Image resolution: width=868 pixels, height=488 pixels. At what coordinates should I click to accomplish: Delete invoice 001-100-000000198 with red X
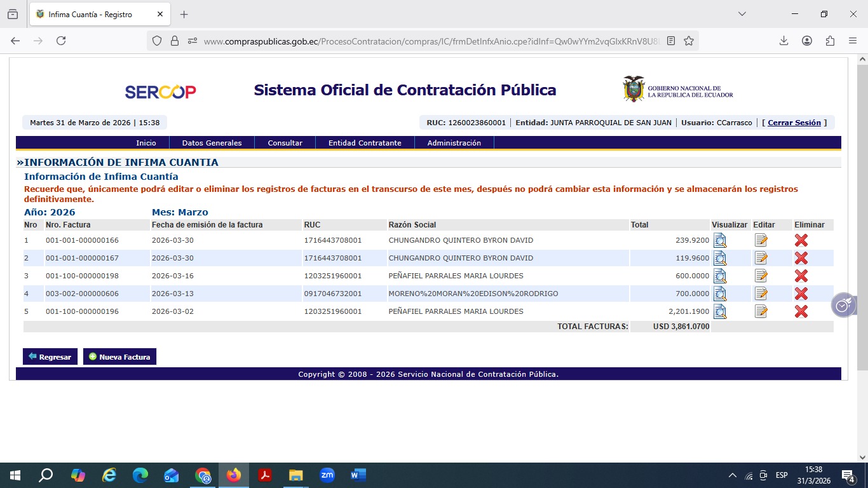pos(801,276)
